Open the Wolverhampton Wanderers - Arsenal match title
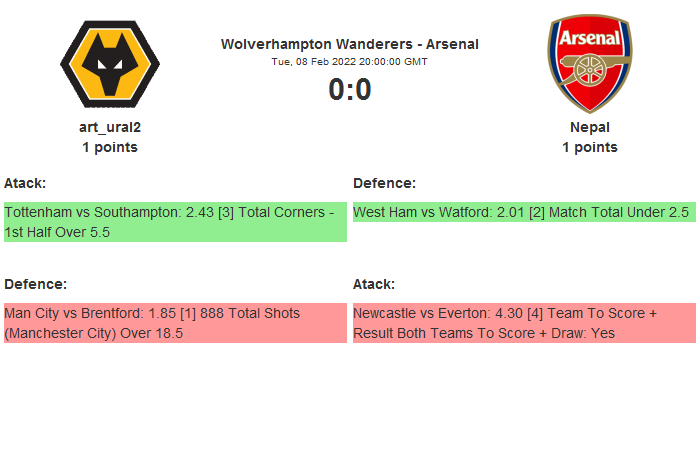Screen dimensions: 700x460 tap(349, 44)
